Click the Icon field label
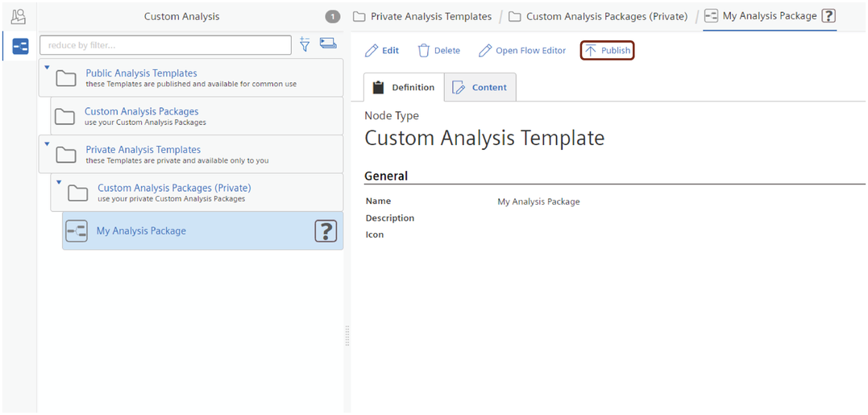This screenshot has width=868, height=415. click(375, 234)
